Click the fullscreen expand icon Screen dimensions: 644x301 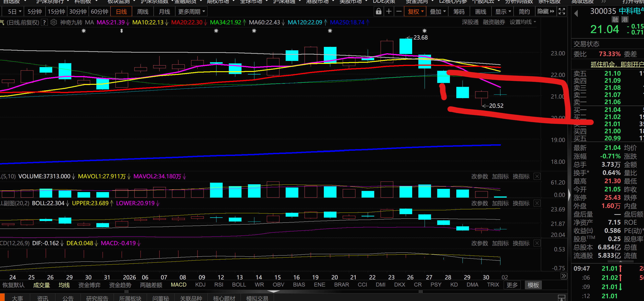point(561,11)
